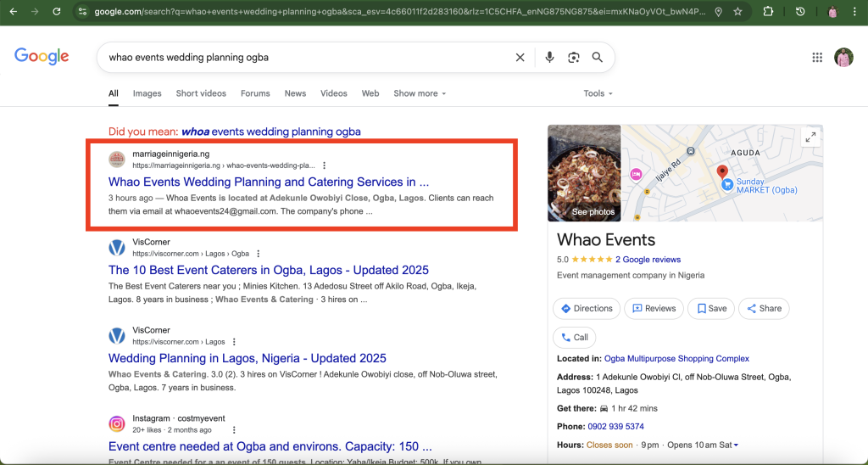Click the Share button
The image size is (868, 465).
click(x=764, y=309)
